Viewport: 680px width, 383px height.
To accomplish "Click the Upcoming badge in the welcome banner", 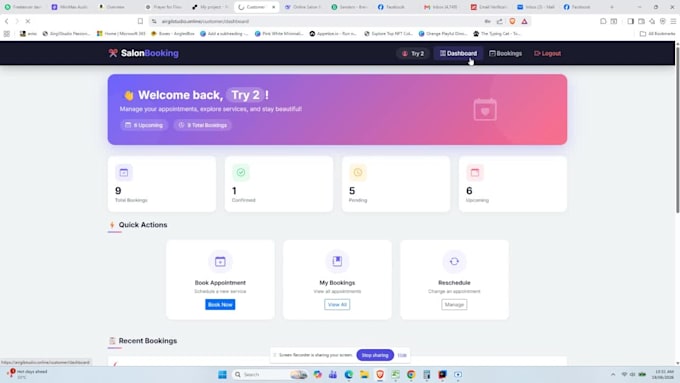I will [x=144, y=125].
